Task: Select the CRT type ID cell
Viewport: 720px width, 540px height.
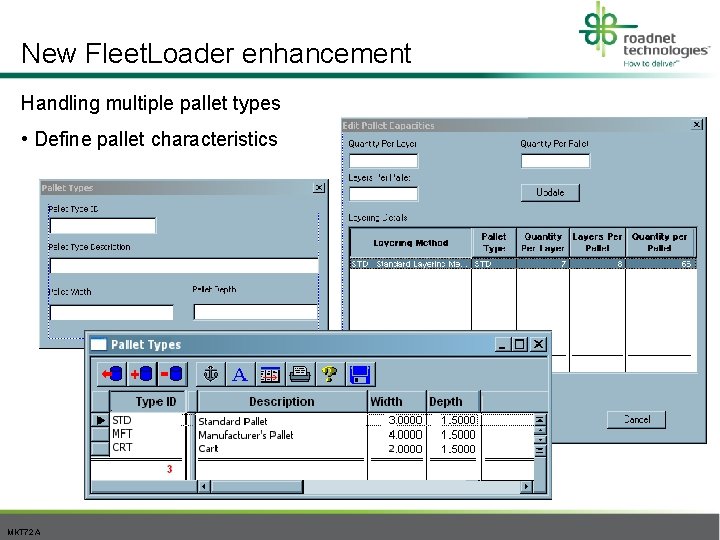Action: (x=147, y=447)
